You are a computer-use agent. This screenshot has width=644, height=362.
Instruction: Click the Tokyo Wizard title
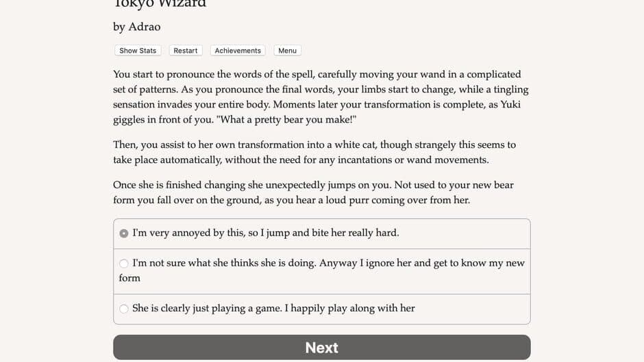pos(160,3)
